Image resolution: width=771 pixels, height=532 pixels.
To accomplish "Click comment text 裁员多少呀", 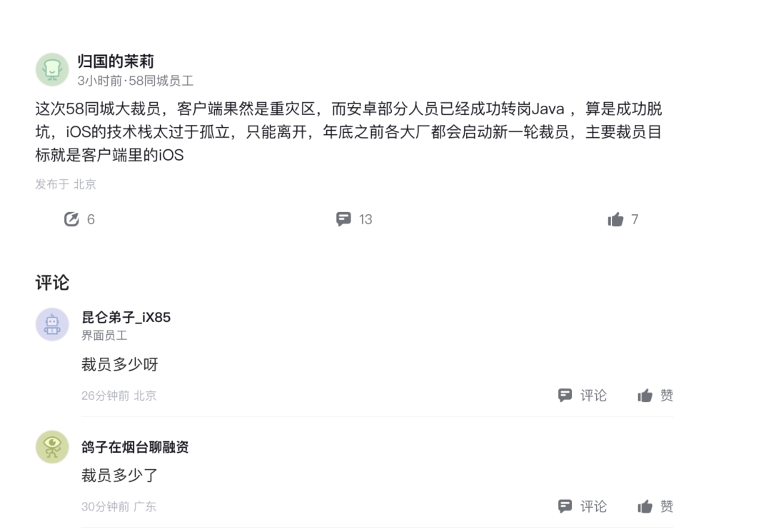I will 119,364.
